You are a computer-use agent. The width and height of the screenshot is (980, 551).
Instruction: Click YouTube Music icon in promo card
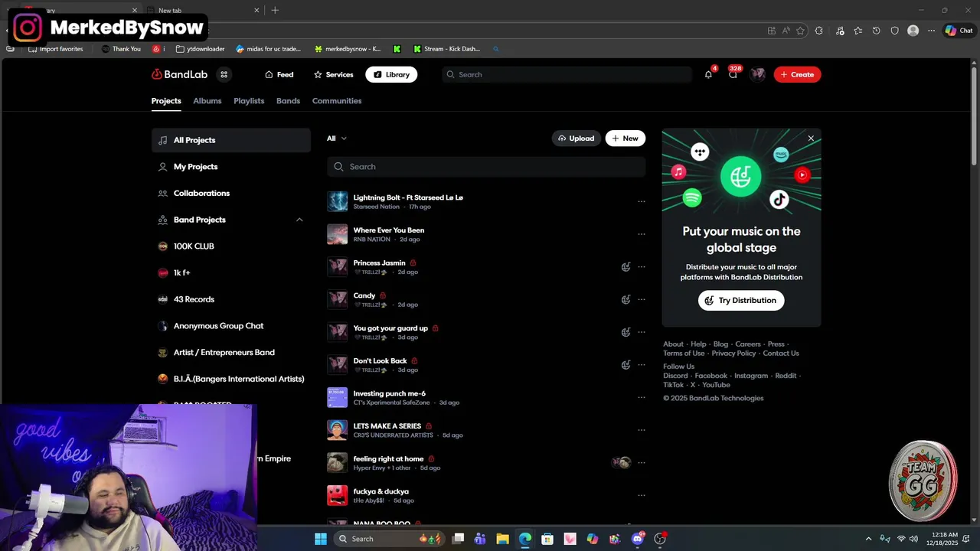coord(802,174)
